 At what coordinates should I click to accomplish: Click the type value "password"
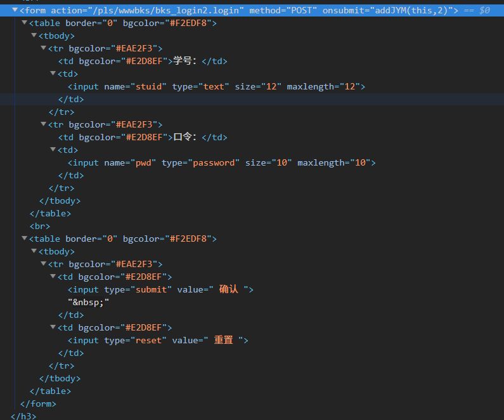214,162
